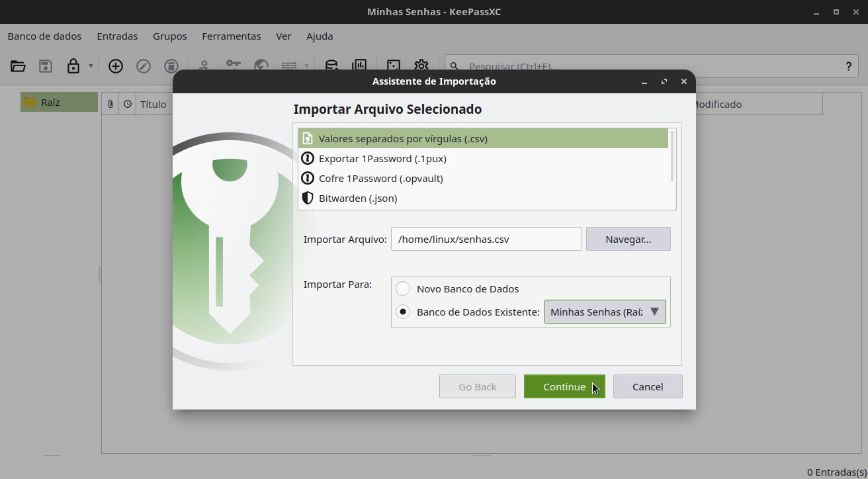The height and width of the screenshot is (479, 868).
Task: Click the Navegar... browse button
Action: pyautogui.click(x=629, y=239)
